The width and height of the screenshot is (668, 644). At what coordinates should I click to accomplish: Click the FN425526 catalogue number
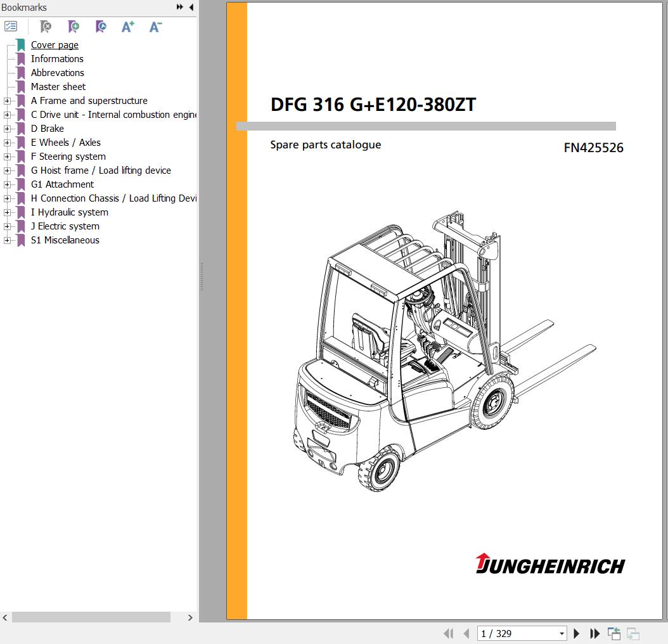click(593, 148)
